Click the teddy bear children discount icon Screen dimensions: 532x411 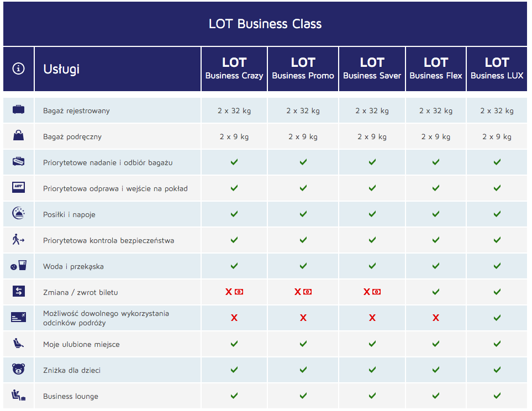tap(18, 369)
